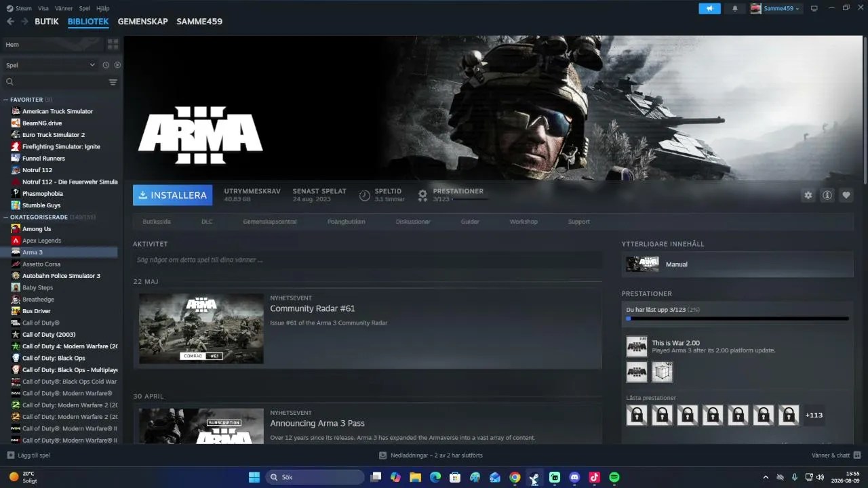Open the Steam news megaphone button
The height and width of the screenshot is (488, 868).
point(709,9)
